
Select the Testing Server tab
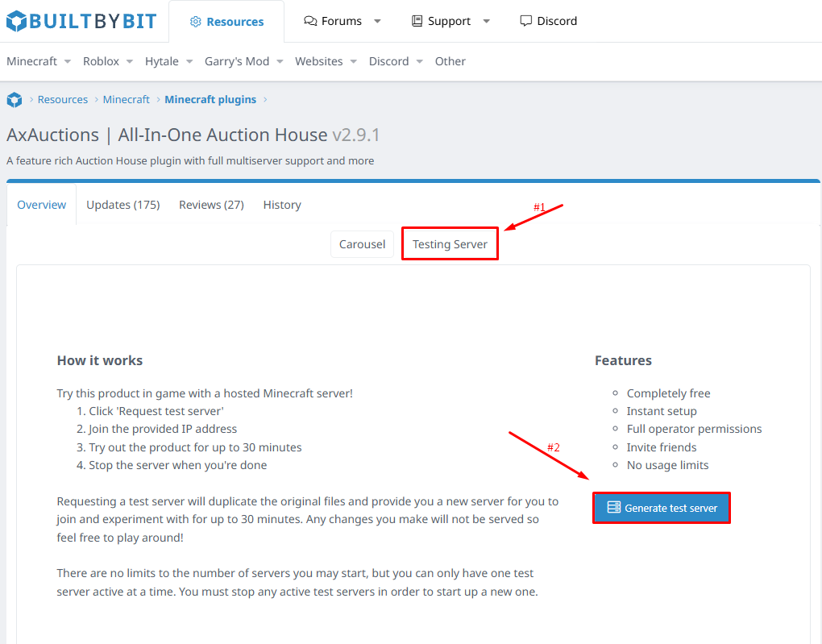click(450, 244)
